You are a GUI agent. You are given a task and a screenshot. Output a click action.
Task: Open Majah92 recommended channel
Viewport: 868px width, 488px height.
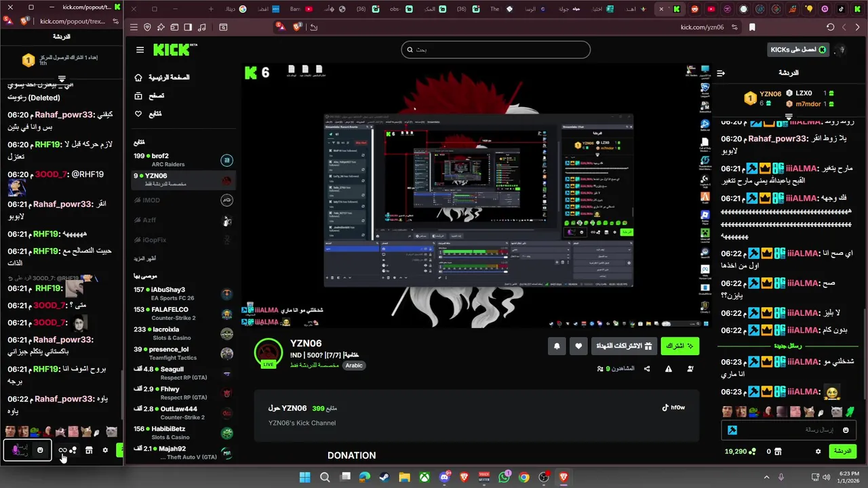click(183, 452)
